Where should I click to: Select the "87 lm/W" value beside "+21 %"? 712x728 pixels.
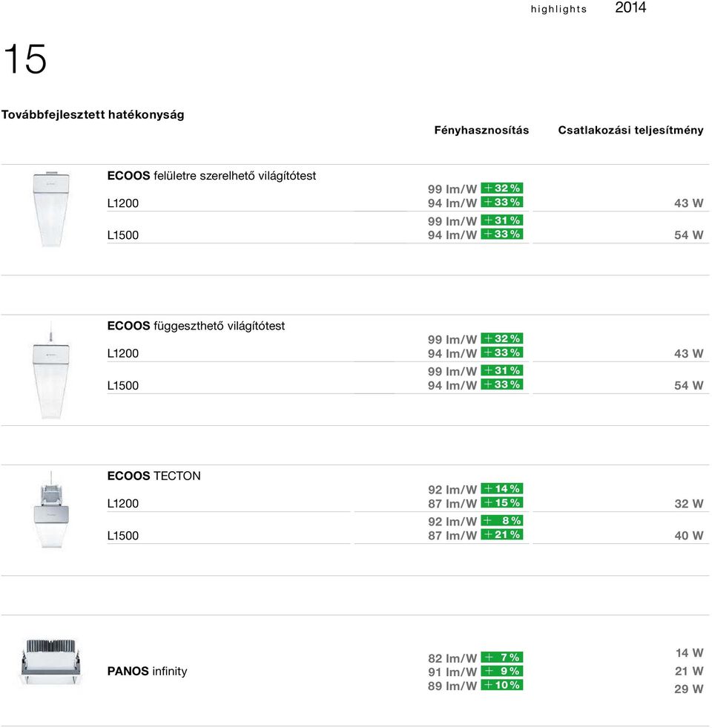452,536
